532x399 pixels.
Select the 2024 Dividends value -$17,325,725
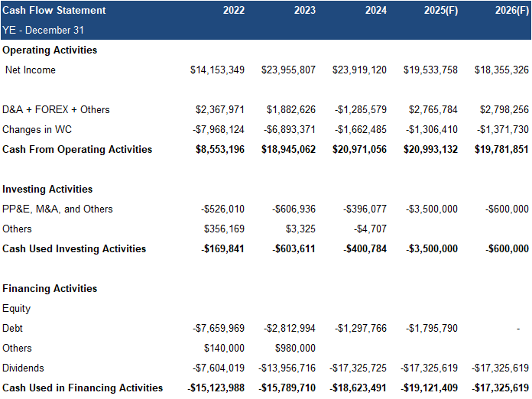click(358, 368)
